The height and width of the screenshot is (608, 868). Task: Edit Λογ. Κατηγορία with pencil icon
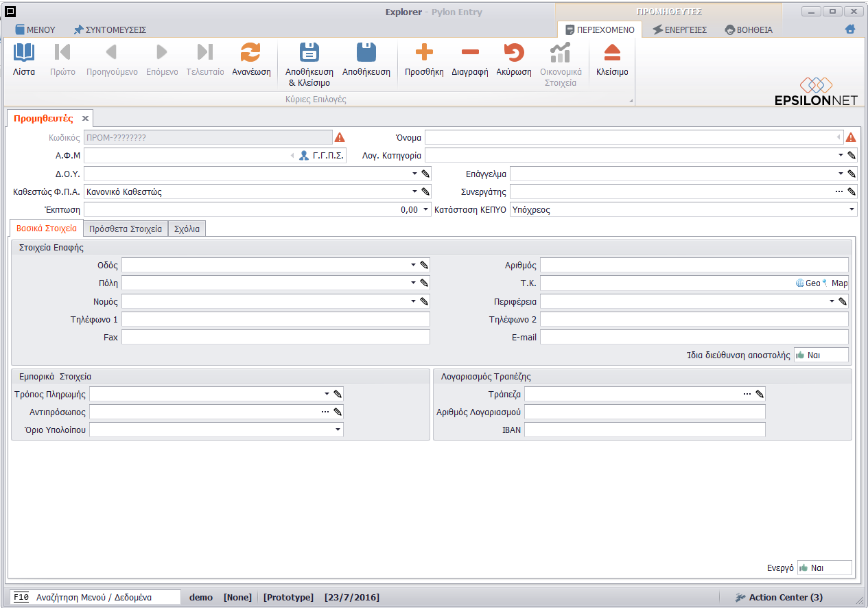point(852,155)
